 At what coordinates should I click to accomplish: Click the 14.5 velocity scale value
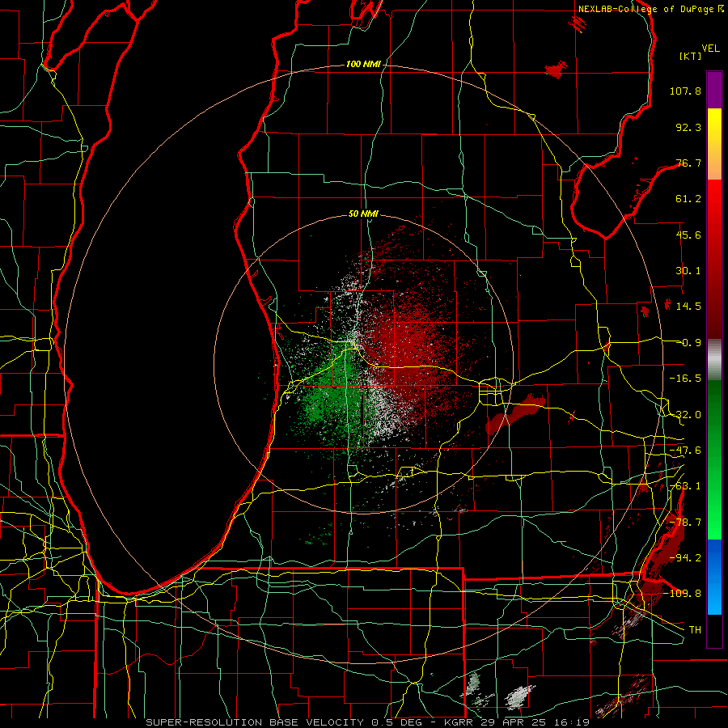click(x=688, y=307)
